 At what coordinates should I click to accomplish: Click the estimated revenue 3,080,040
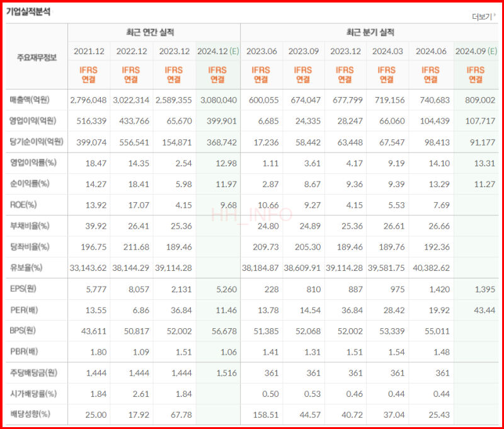tap(219, 100)
